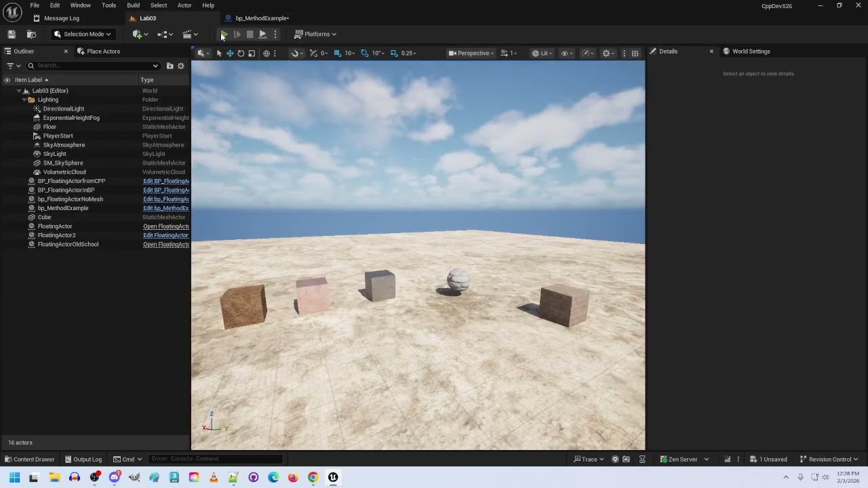Open the Message Log tab
Image resolution: width=868 pixels, height=488 pixels.
57,18
